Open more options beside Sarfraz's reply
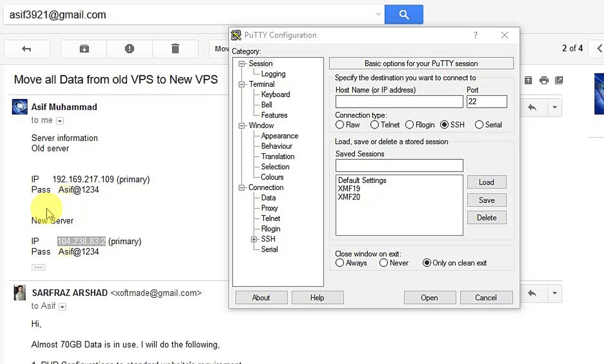Viewport: 604px width, 364px height. (x=555, y=293)
